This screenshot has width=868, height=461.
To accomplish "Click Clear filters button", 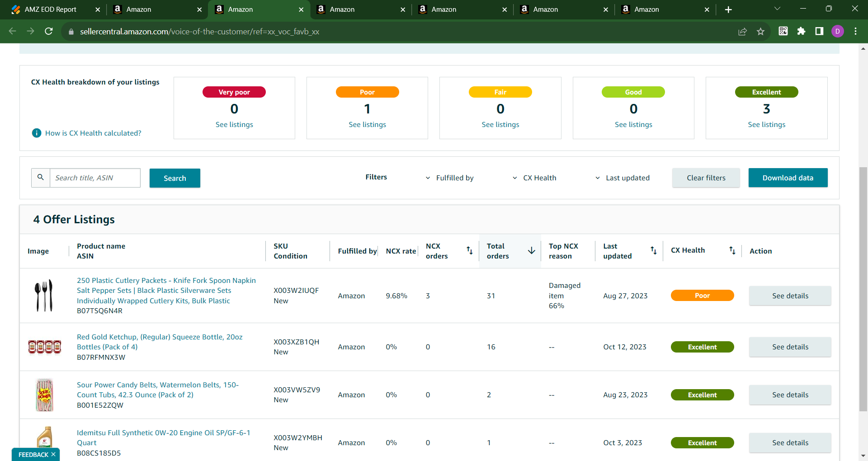I will coord(706,178).
